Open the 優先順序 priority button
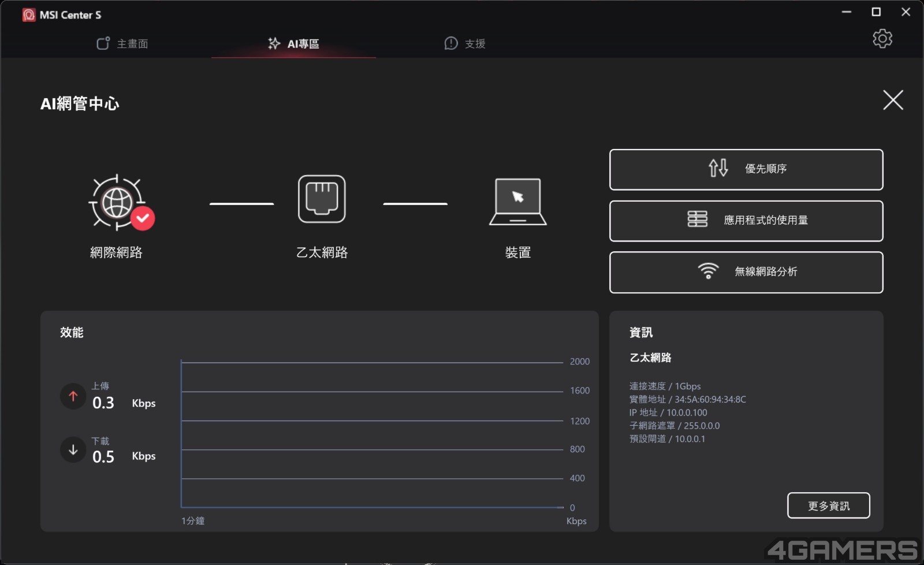The image size is (924, 565). point(746,169)
